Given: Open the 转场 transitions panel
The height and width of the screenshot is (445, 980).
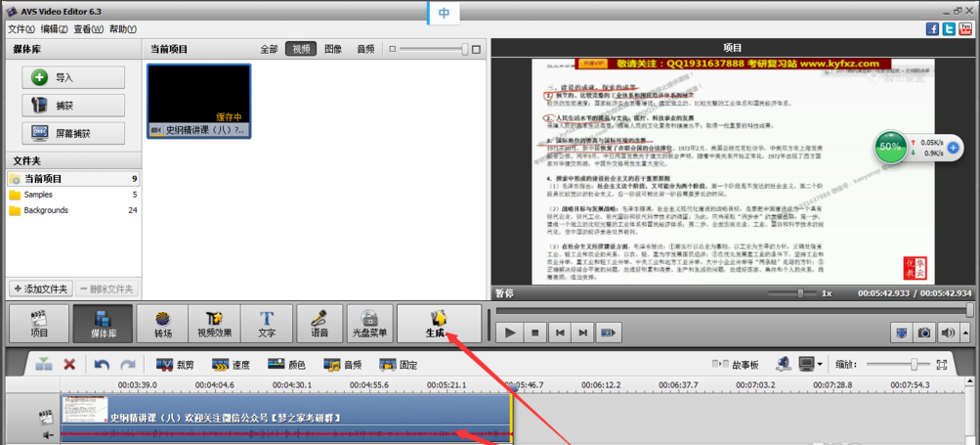Looking at the screenshot, I should (163, 324).
